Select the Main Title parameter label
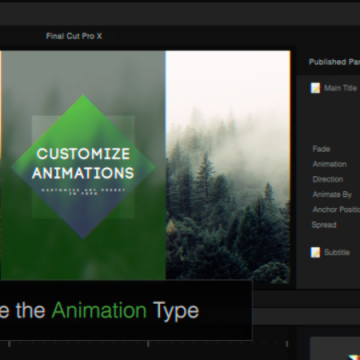The width and height of the screenshot is (360, 360). pyautogui.click(x=340, y=88)
